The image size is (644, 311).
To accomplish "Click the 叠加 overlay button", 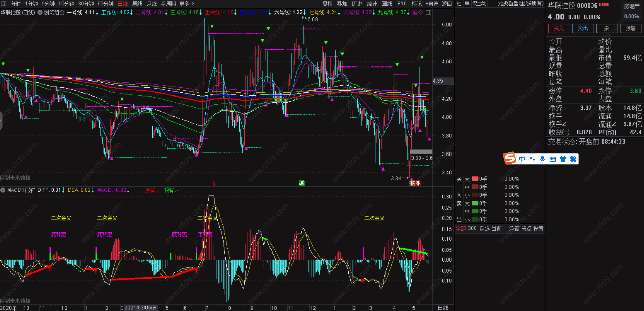I will click(x=342, y=4).
